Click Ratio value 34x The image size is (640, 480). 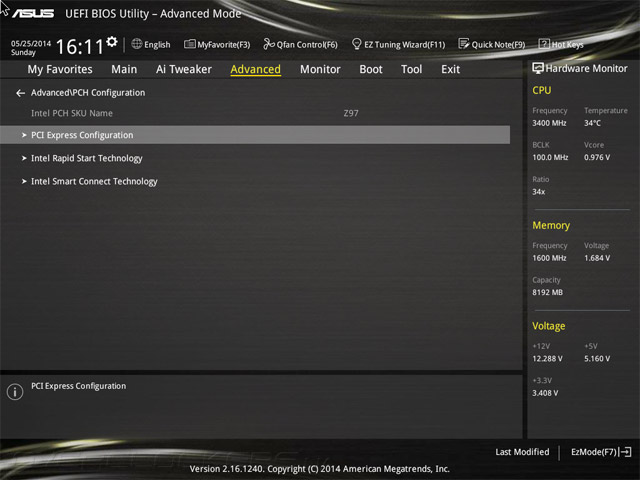(x=539, y=191)
